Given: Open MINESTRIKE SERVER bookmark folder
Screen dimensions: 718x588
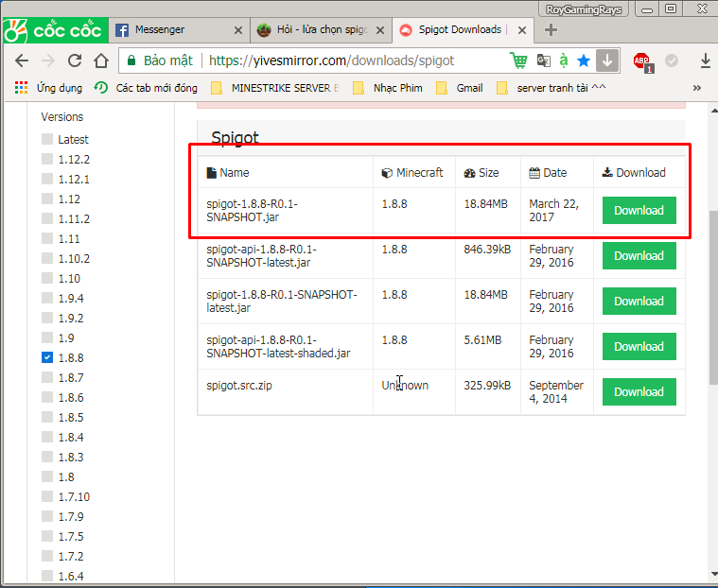Looking at the screenshot, I should (x=274, y=88).
